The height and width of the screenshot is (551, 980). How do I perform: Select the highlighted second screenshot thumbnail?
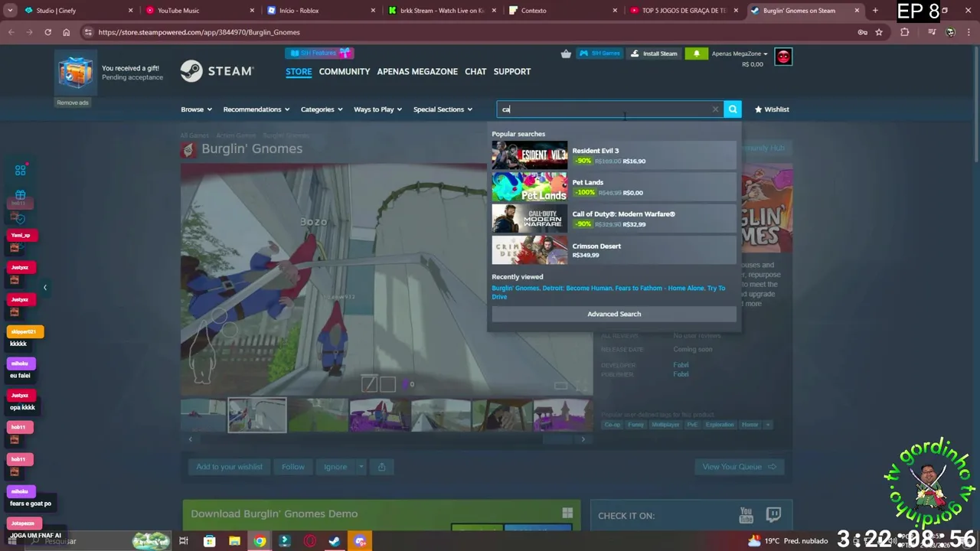(x=257, y=415)
